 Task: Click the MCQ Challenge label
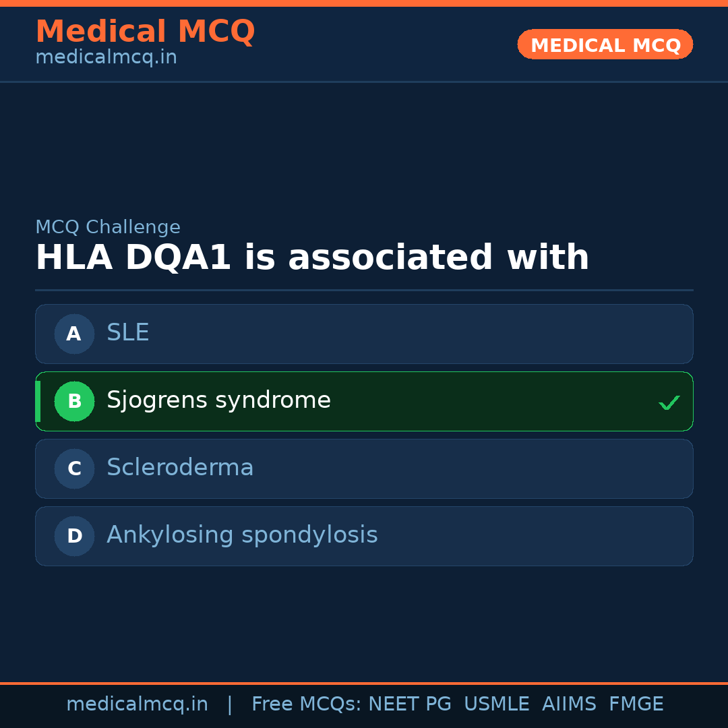pyautogui.click(x=108, y=228)
